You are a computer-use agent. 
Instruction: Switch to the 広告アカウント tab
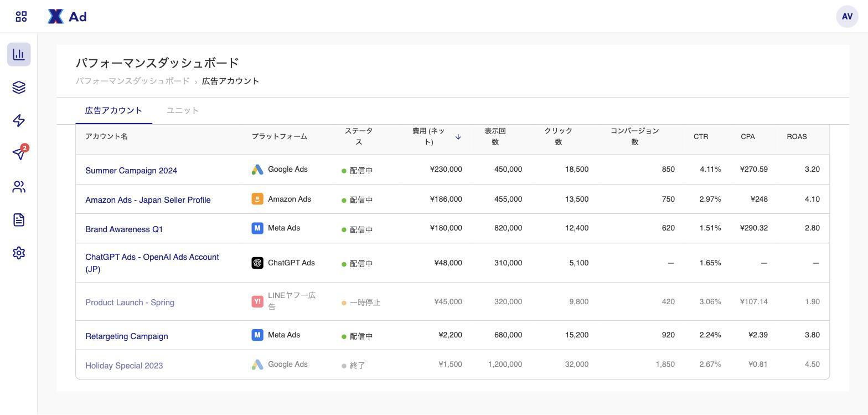point(113,110)
